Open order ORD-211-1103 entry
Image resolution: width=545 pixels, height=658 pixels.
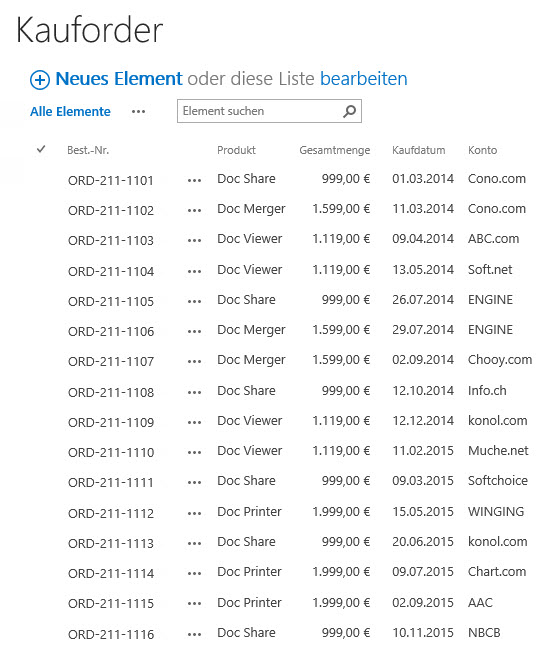[x=111, y=241]
